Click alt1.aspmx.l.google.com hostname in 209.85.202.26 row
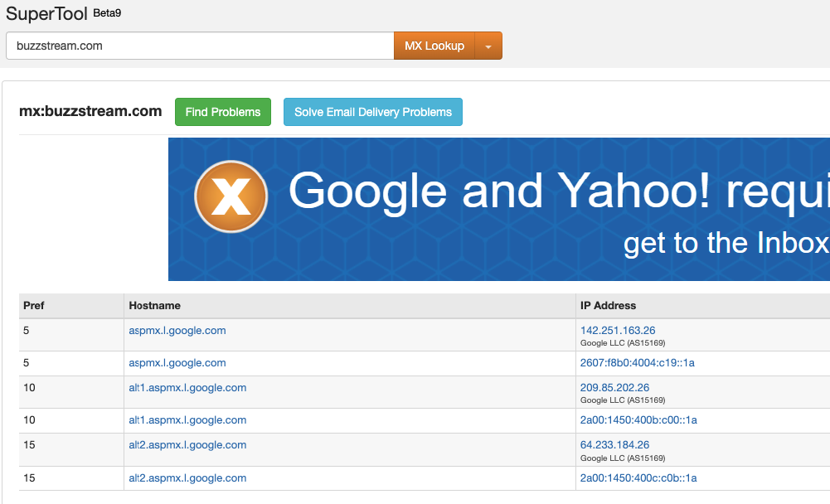The height and width of the screenshot is (504, 830). click(187, 388)
